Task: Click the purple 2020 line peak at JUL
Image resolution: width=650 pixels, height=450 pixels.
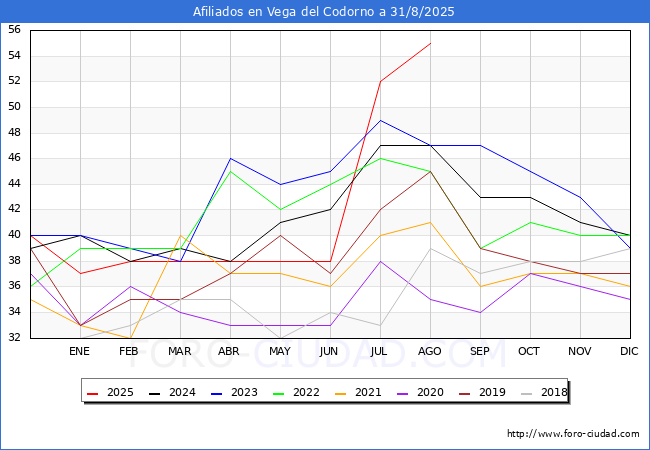Action: pyautogui.click(x=381, y=261)
